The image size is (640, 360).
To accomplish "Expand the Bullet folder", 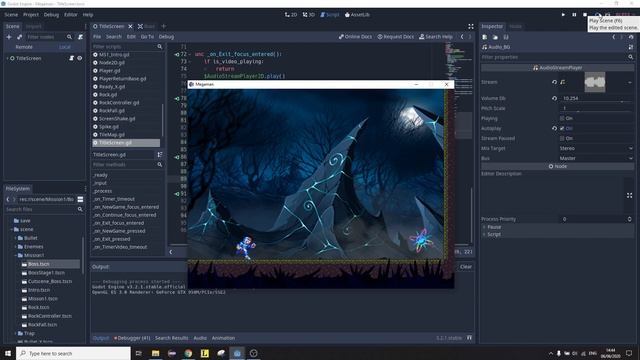I will pyautogui.click(x=16, y=238).
